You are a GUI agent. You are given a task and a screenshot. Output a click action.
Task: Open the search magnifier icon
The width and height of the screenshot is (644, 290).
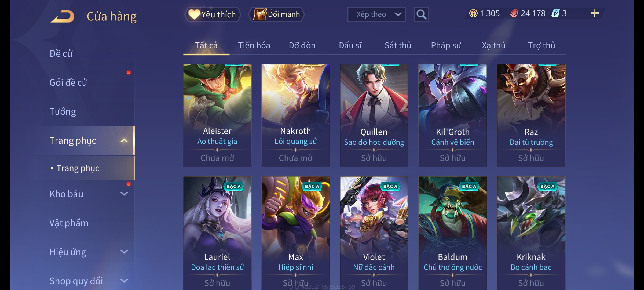(421, 15)
